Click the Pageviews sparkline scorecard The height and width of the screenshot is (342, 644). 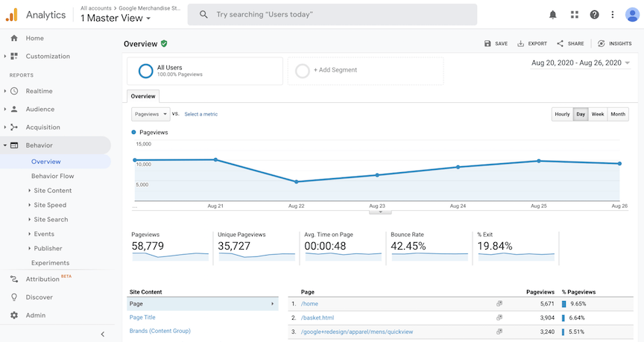[x=170, y=248]
